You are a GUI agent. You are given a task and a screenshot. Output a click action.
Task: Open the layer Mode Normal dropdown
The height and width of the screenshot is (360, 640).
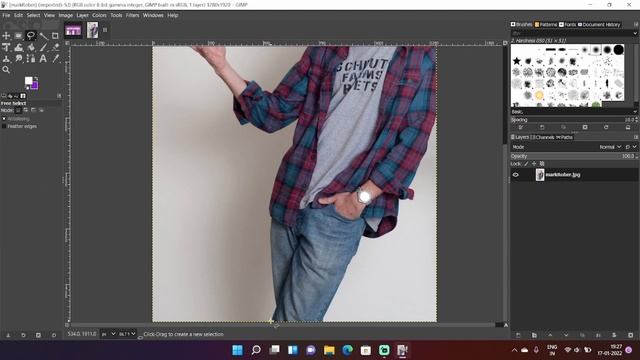610,147
